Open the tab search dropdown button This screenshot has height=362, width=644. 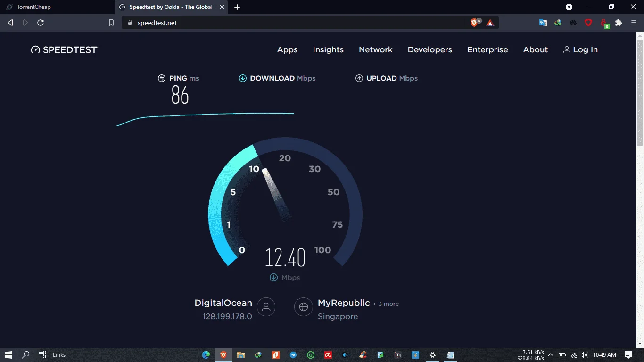pos(569,7)
